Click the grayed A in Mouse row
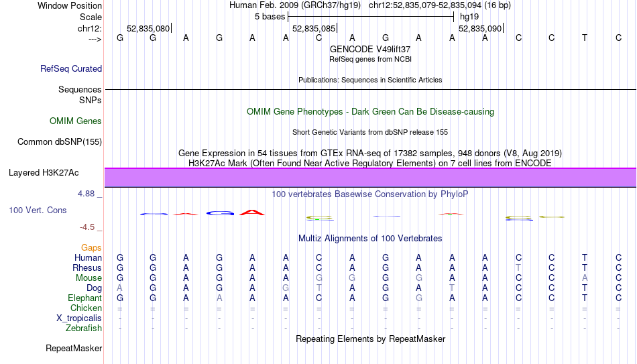The height and width of the screenshot is (364, 637). click(x=585, y=278)
